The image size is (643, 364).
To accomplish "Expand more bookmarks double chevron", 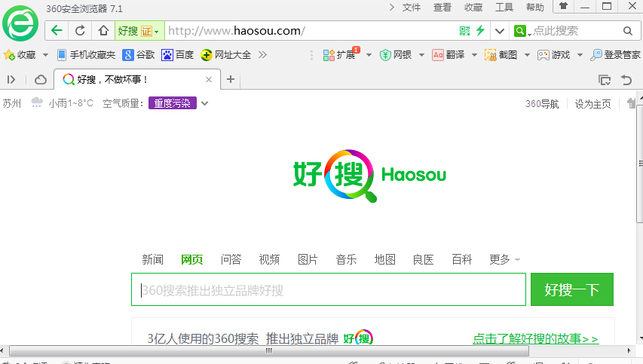I will click(x=262, y=55).
